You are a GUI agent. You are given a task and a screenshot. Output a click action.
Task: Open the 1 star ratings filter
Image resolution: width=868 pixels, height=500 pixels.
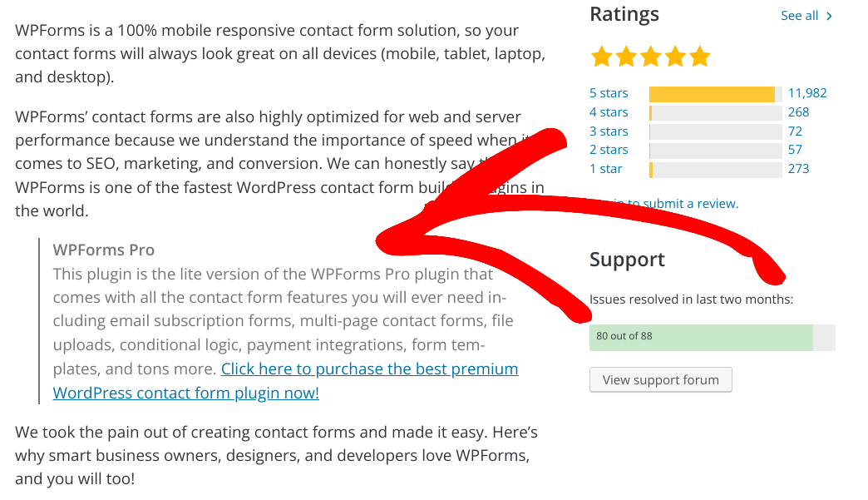(x=604, y=168)
